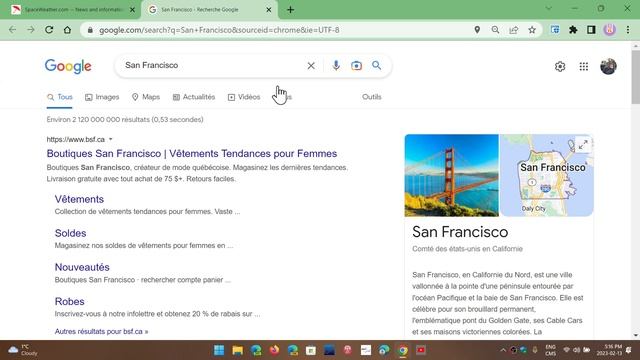This screenshot has width=640, height=360.
Task: Click inside the Google search input field
Action: pyautogui.click(x=212, y=65)
